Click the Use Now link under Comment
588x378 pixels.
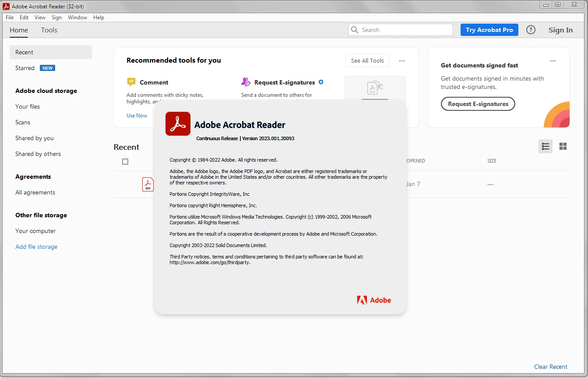pos(137,116)
